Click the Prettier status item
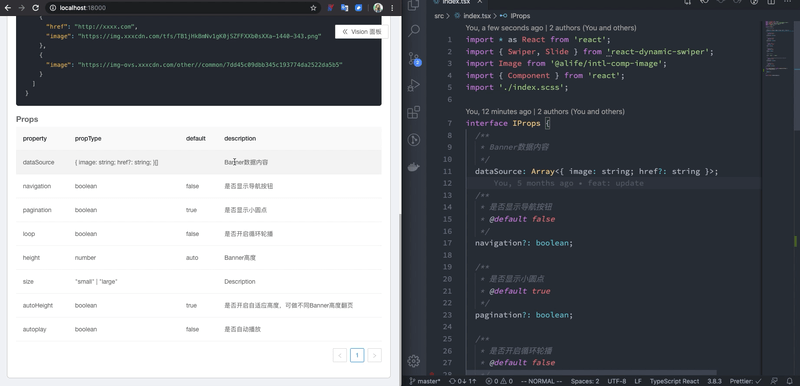The width and height of the screenshot is (800, 386). coord(745,381)
